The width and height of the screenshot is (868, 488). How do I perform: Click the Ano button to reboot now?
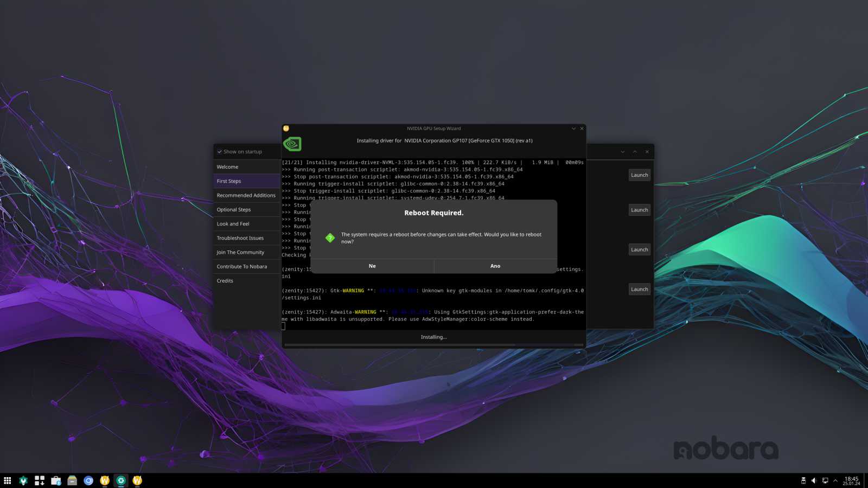click(x=495, y=266)
